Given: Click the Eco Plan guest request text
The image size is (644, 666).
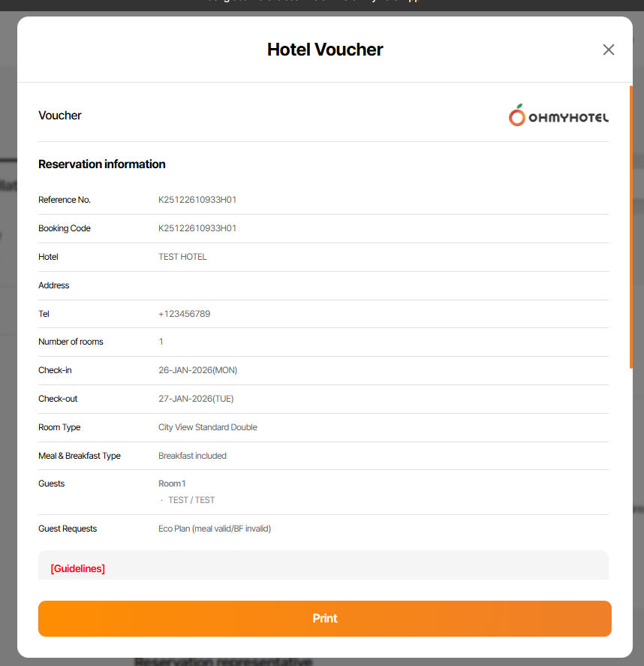Looking at the screenshot, I should [x=214, y=529].
